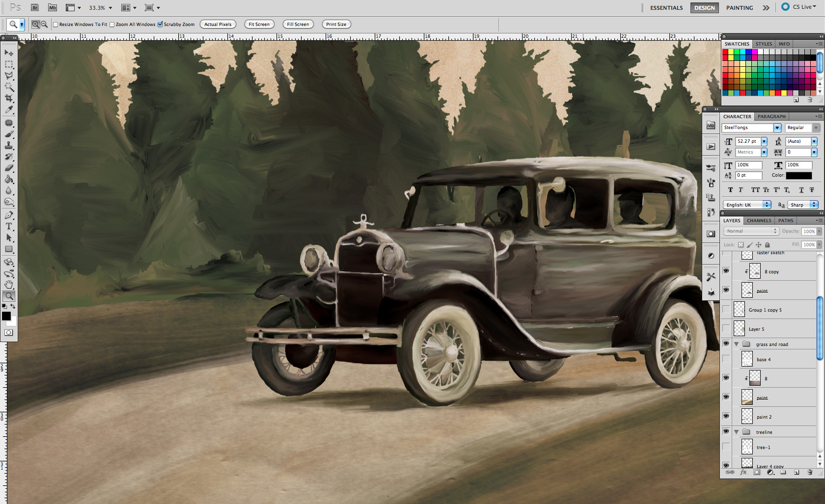Hide the treeline group

[x=726, y=431]
